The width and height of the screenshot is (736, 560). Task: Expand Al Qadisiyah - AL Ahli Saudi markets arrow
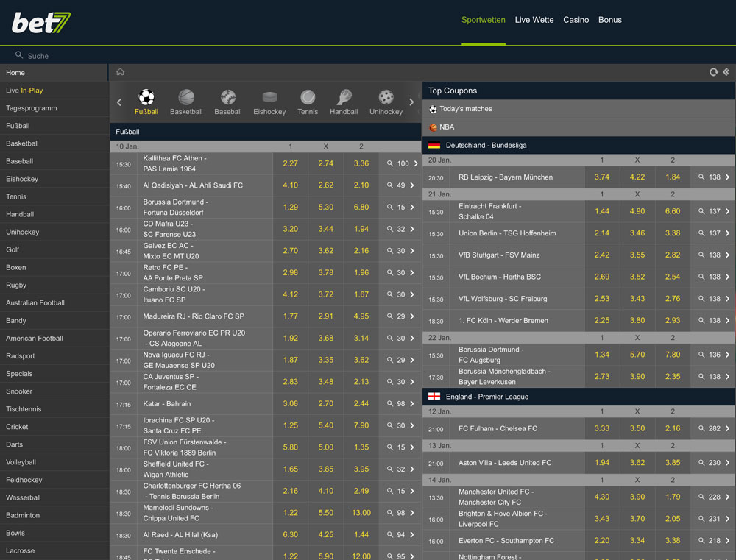pos(412,185)
